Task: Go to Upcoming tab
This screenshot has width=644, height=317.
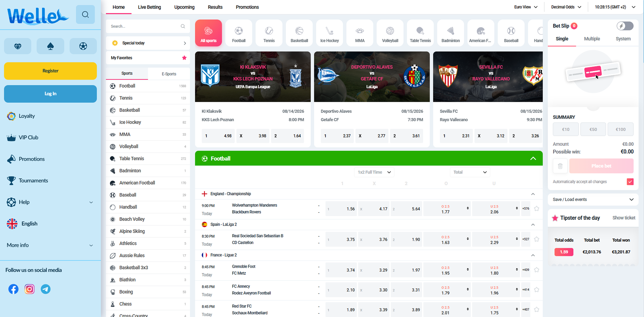Action: coord(184,7)
